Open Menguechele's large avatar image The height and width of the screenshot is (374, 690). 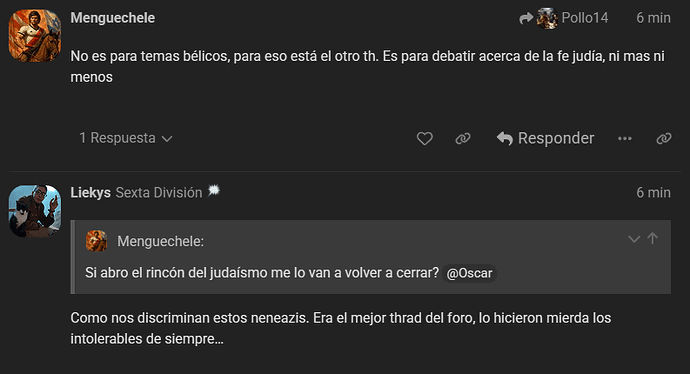(x=35, y=35)
